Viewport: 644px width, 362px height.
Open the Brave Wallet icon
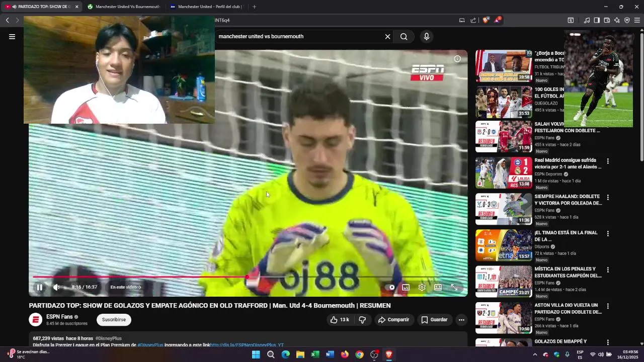pyautogui.click(x=607, y=20)
